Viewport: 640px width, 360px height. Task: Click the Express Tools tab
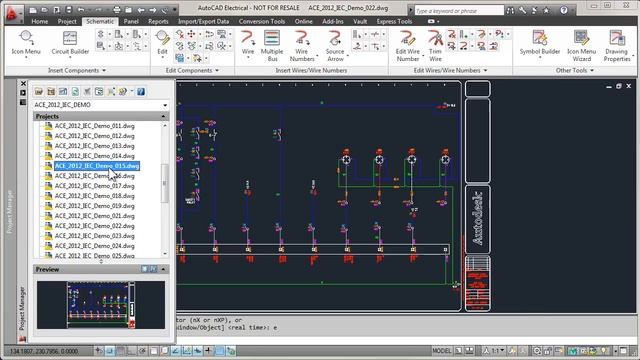[394, 21]
